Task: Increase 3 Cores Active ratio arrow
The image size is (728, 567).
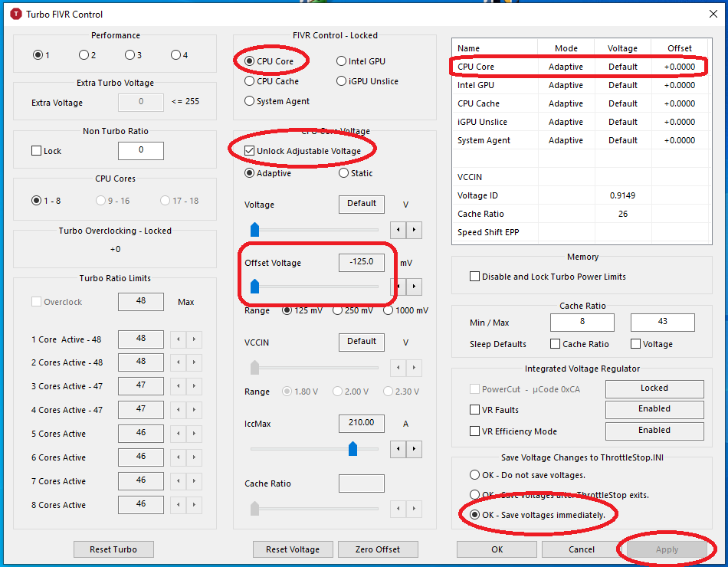Action: pos(194,386)
